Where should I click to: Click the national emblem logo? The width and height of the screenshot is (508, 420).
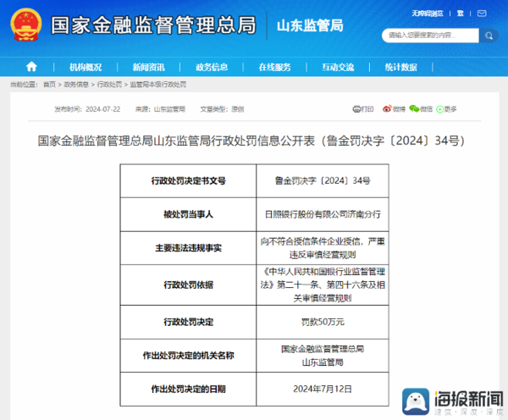tap(26, 25)
